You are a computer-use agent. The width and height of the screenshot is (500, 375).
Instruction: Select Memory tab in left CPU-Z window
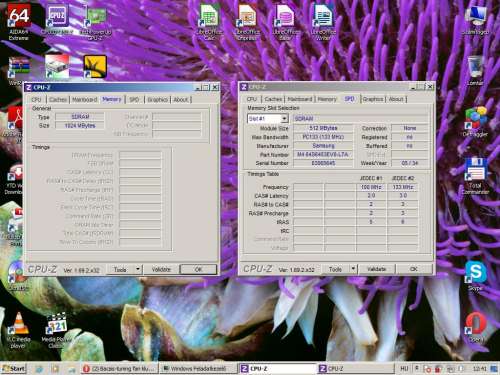point(112,99)
